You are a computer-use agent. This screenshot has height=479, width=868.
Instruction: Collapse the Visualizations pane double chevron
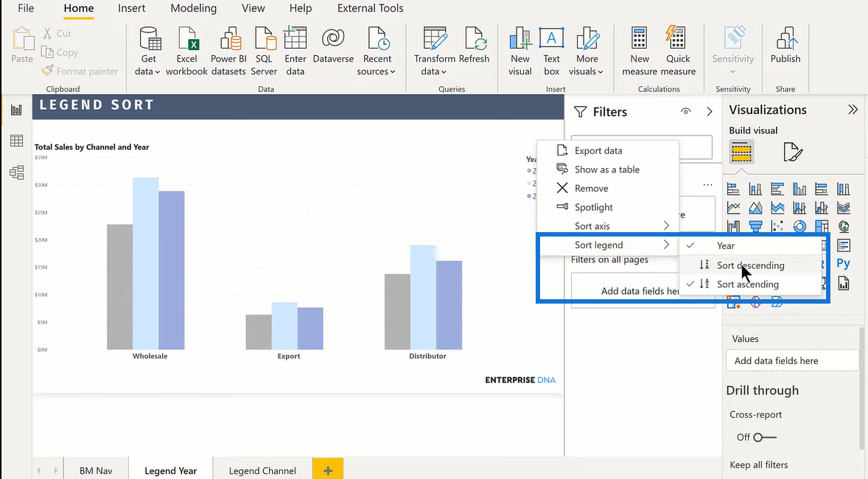(853, 110)
